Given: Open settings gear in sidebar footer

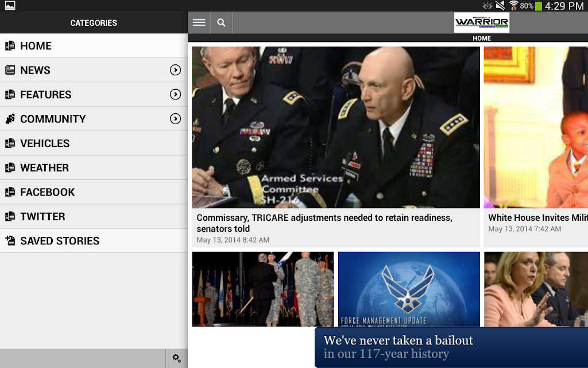Looking at the screenshot, I should tap(177, 358).
